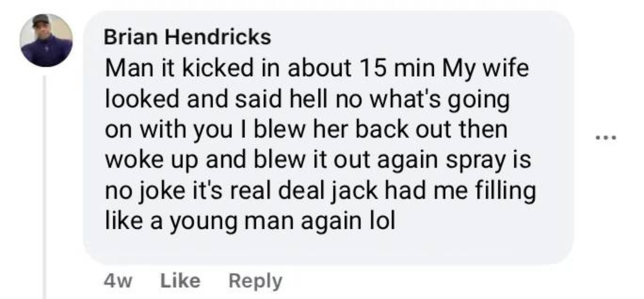Open the three-dot comment options menu
This screenshot has width=644, height=299.
(x=606, y=138)
